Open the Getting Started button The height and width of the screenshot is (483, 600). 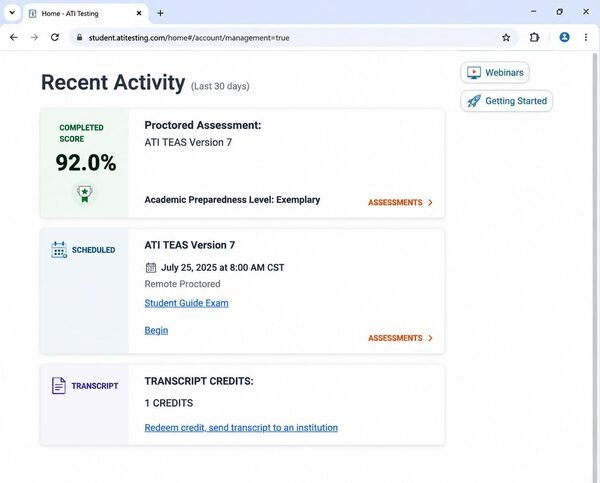506,101
